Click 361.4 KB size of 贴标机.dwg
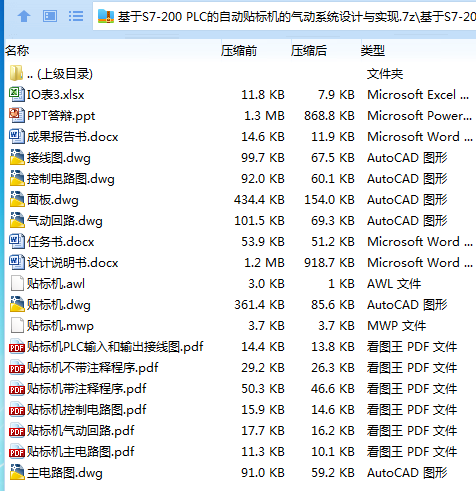476x491 pixels. (x=259, y=305)
